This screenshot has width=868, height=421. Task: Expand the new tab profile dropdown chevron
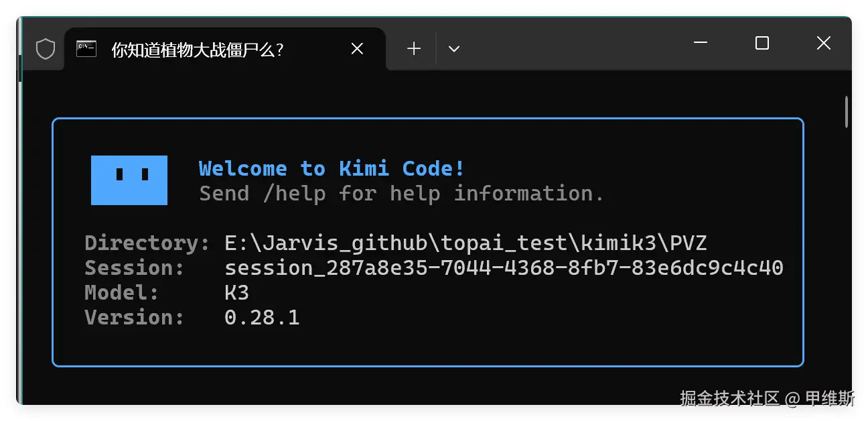click(454, 49)
